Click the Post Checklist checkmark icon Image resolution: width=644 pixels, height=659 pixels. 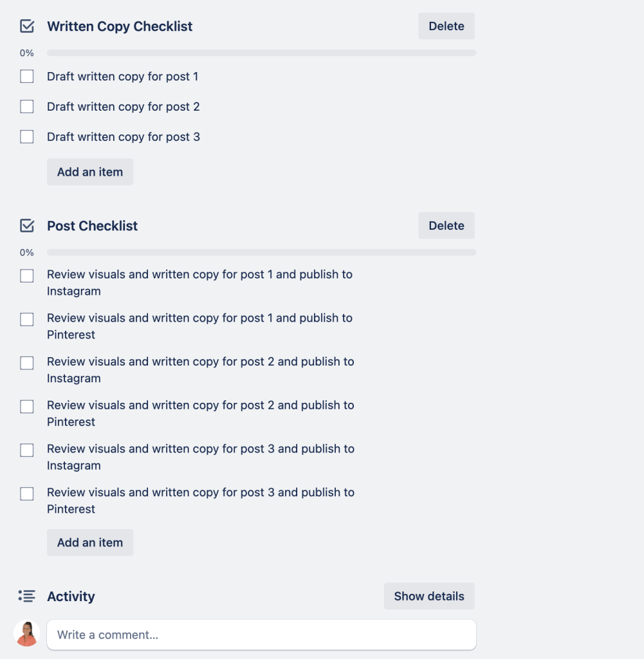pyautogui.click(x=27, y=226)
